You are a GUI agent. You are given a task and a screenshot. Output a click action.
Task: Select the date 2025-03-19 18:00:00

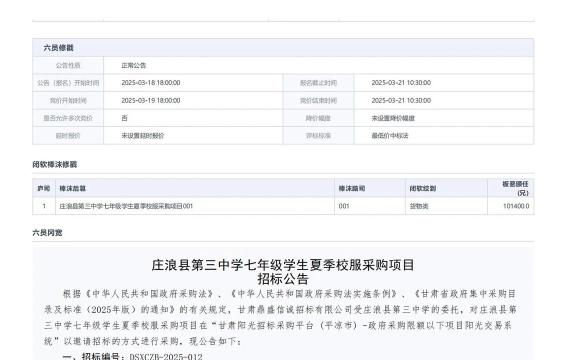(151, 100)
